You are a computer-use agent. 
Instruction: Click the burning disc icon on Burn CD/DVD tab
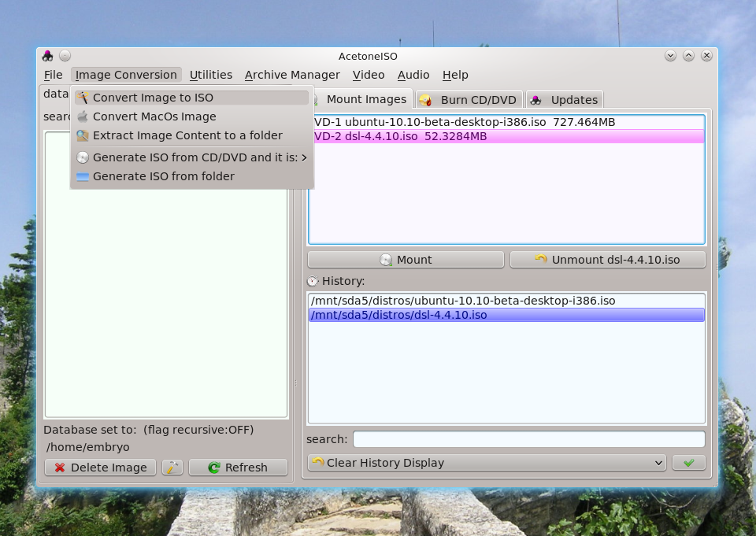(425, 100)
